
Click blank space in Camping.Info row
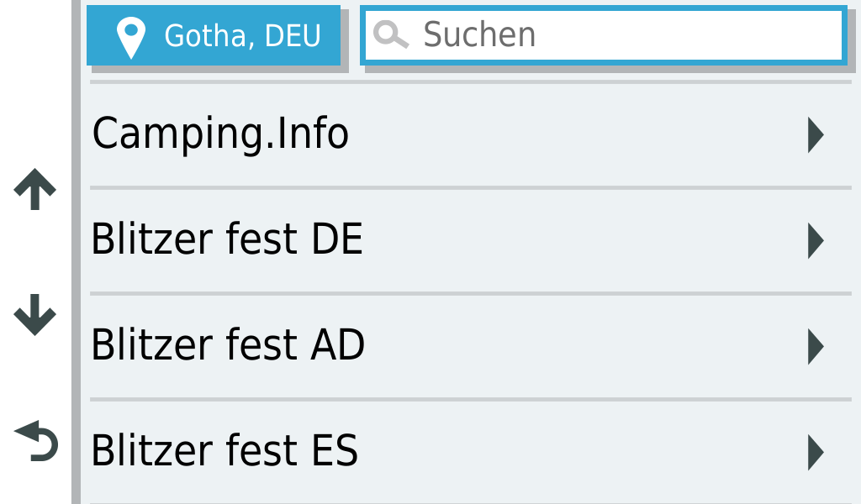[x=572, y=134]
